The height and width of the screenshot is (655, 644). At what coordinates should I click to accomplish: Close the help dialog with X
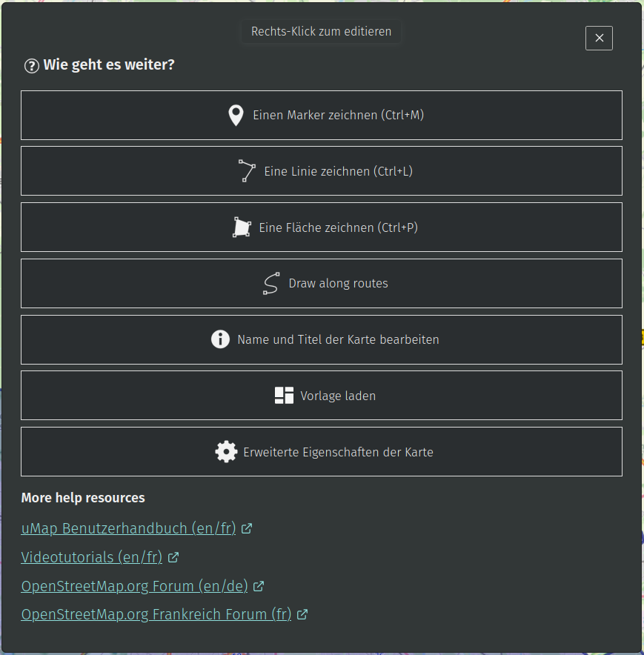599,39
